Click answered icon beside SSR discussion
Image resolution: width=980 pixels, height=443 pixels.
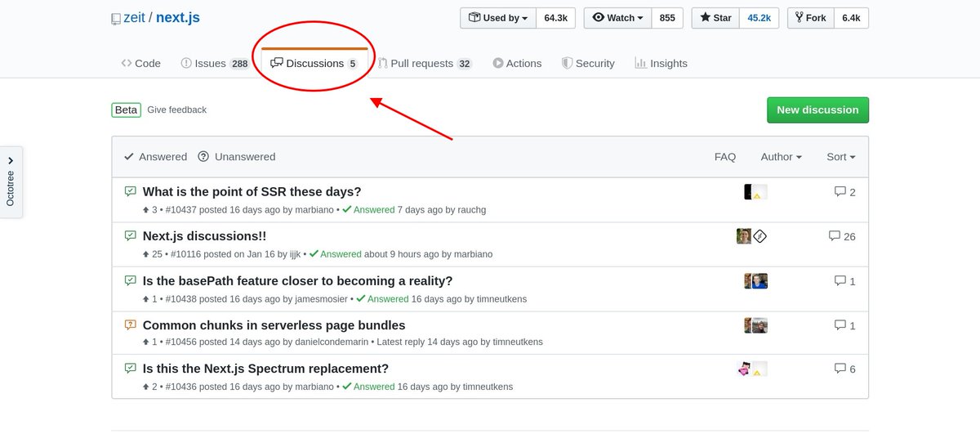click(130, 191)
